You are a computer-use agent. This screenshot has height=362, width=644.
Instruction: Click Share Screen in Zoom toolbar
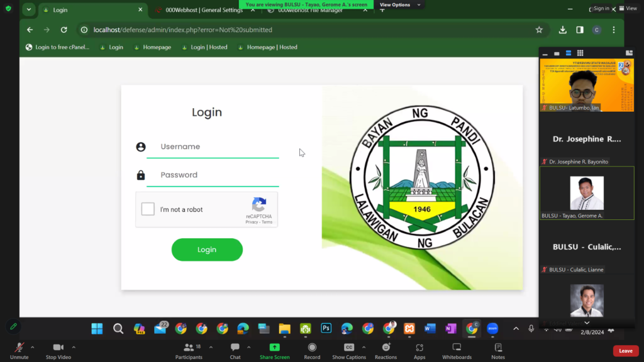click(274, 351)
